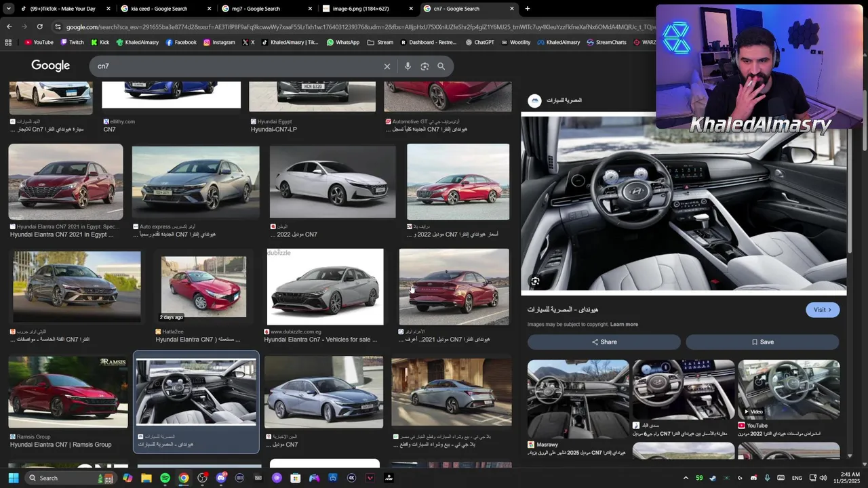
Task: Open a new browser tab
Action: (528, 9)
